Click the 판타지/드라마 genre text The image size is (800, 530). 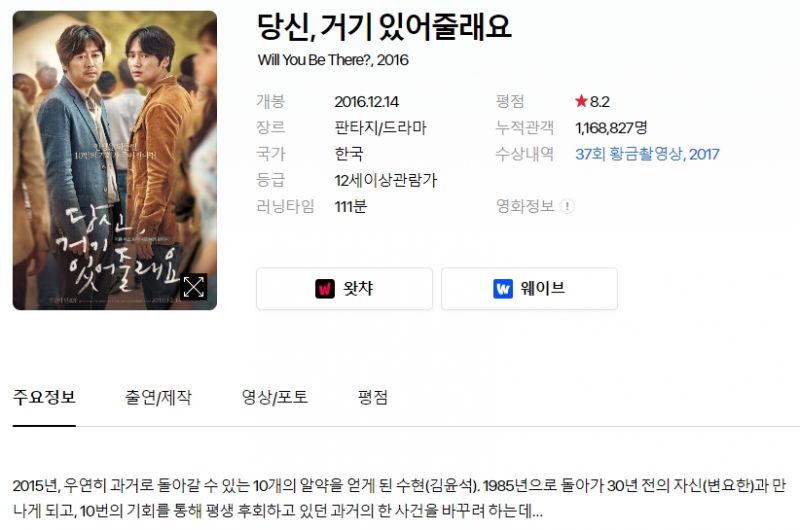pyautogui.click(x=381, y=128)
